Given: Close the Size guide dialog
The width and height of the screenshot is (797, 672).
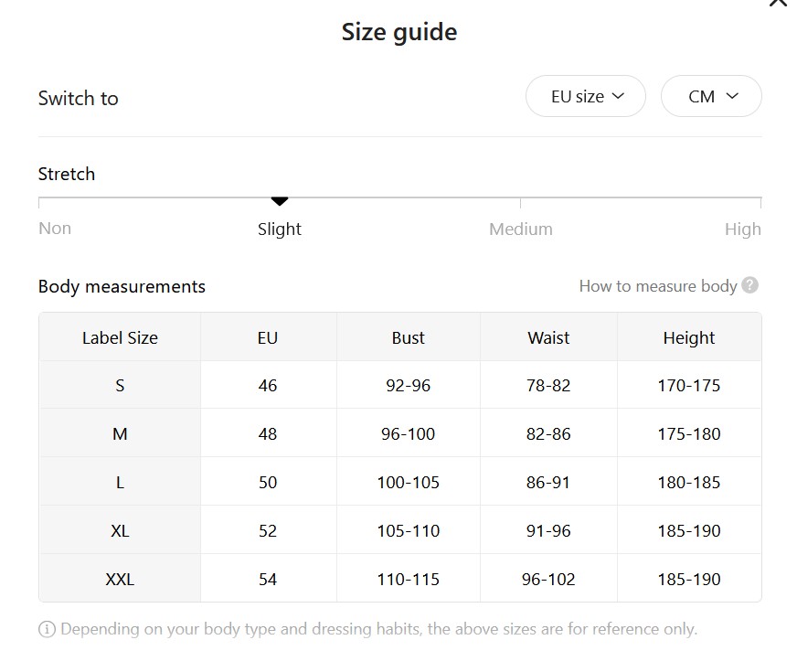Looking at the screenshot, I should (778, 3).
